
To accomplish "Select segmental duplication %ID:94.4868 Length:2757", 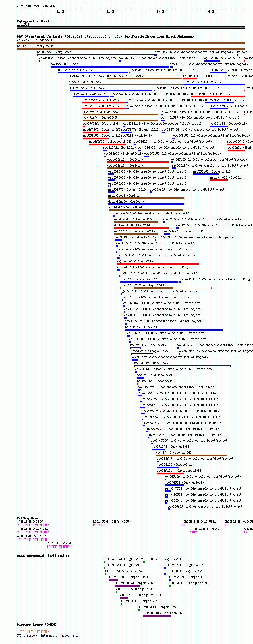I will 139,610.
